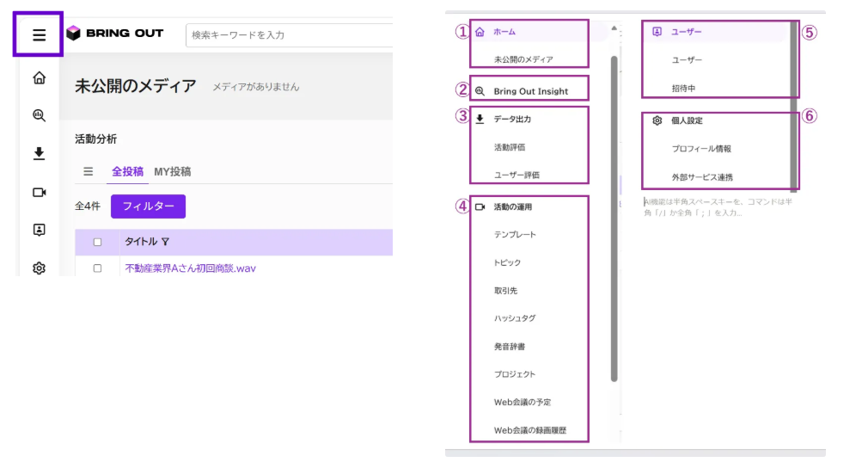Click the expanded menu's vertical scrollbar
Screen dimensions: 868x462
coord(614,219)
